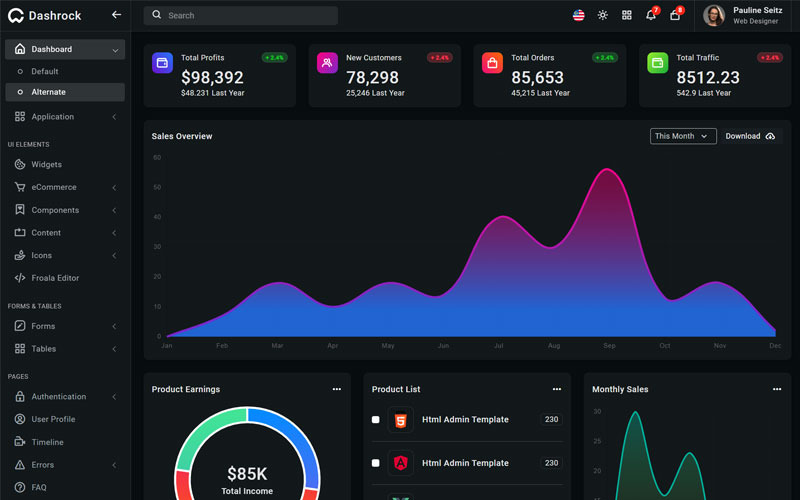
Task: Click the Total Profits wallet icon
Action: pyautogui.click(x=162, y=63)
